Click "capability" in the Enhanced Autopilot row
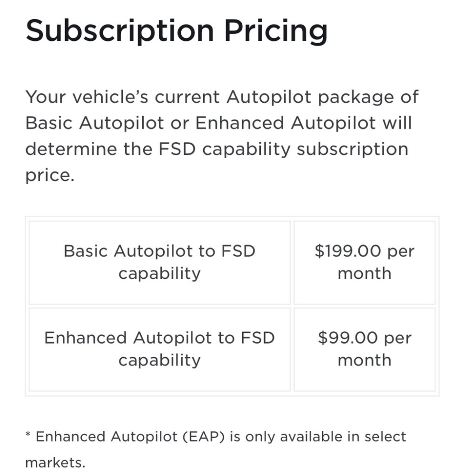The width and height of the screenshot is (464, 476). coord(159,360)
